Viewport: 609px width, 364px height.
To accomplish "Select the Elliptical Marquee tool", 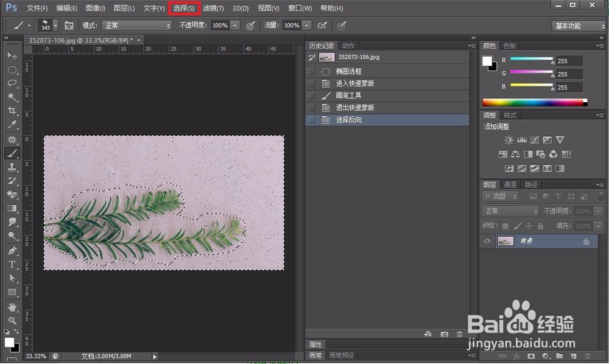I will [x=12, y=69].
